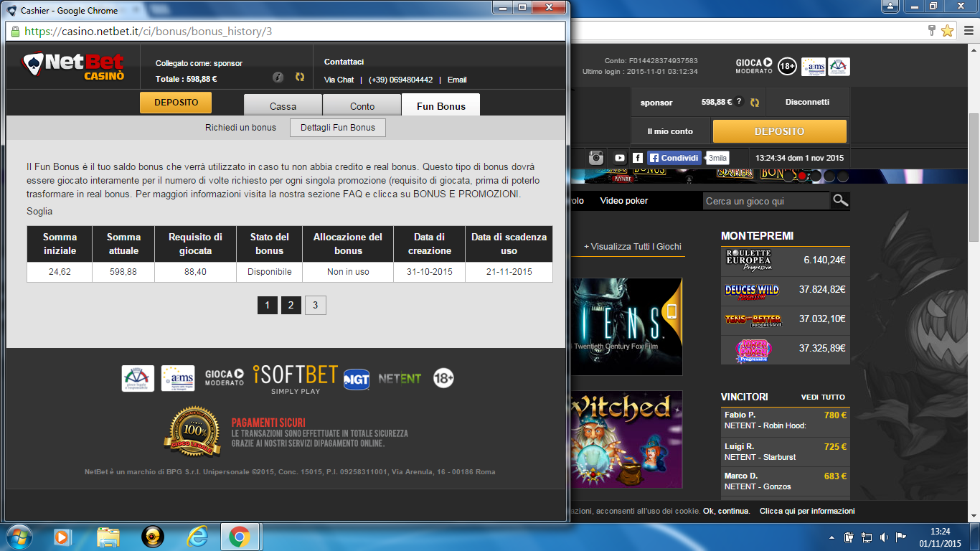Open the Instagram icon in main window
Image resolution: width=980 pixels, height=551 pixels.
(x=596, y=158)
